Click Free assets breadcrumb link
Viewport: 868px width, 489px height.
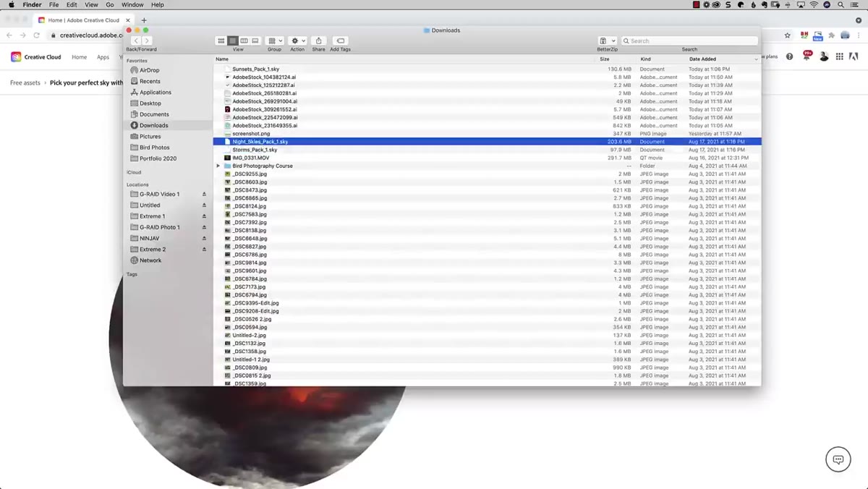pos(25,83)
